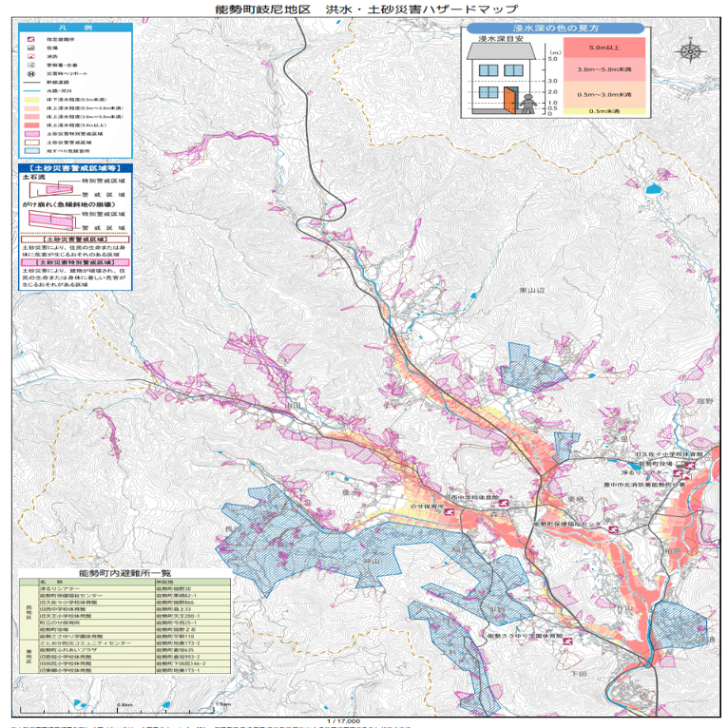728x728 pixels.
Task: Click the 豊中市北消防署能勢町分署 label
Action: [644, 485]
